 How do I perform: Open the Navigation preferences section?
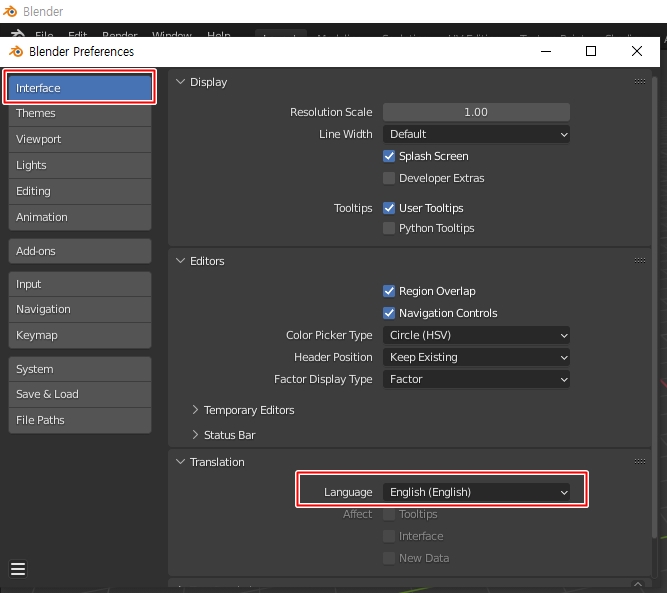coord(80,309)
